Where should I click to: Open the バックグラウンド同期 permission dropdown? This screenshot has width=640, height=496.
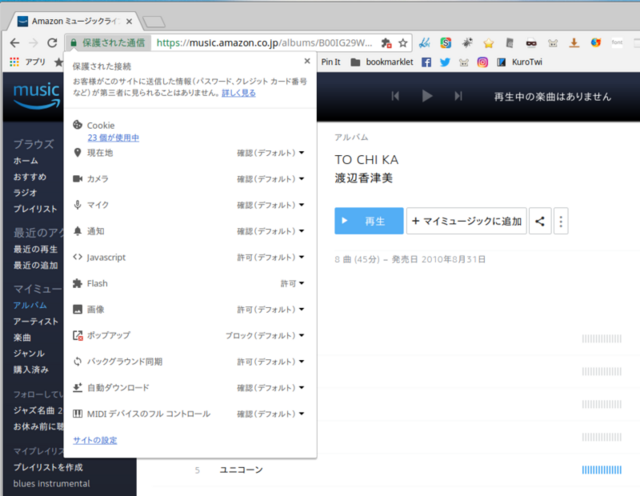271,362
